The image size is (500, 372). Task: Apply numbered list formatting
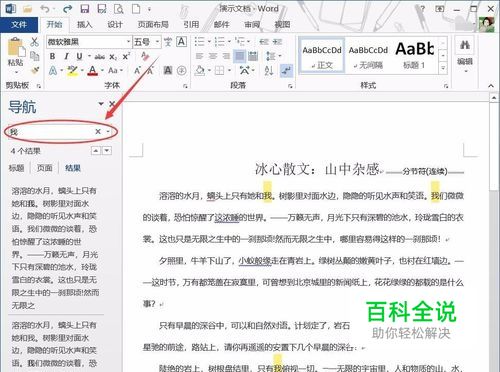click(219, 42)
